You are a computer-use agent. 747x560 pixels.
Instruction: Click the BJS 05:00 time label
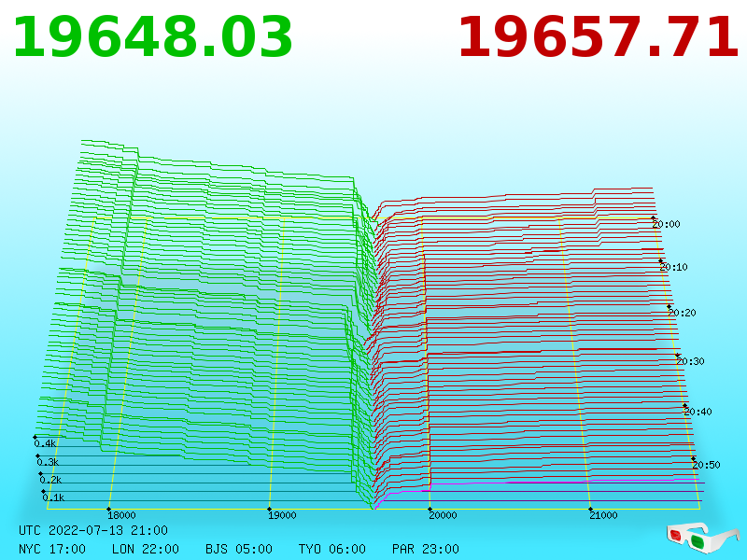coord(239,549)
